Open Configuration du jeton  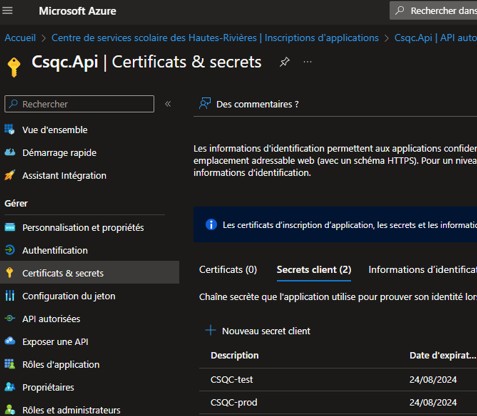69,296
